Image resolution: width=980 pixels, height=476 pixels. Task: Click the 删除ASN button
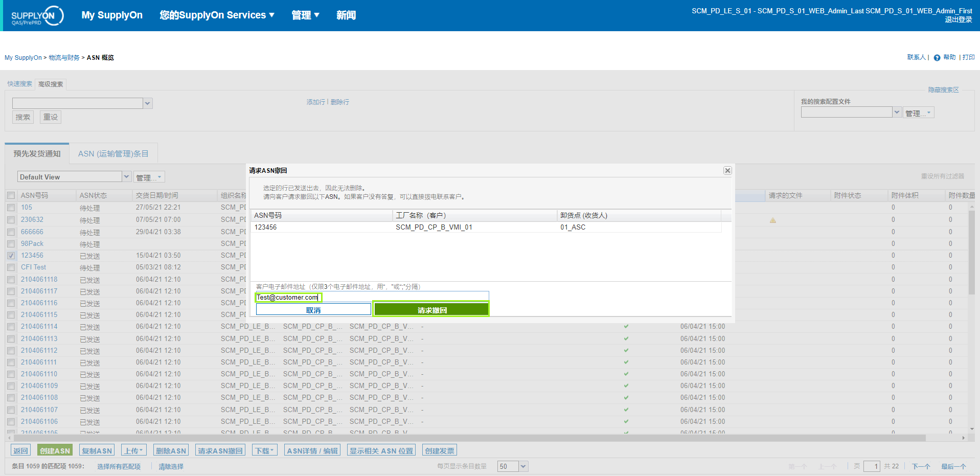171,450
